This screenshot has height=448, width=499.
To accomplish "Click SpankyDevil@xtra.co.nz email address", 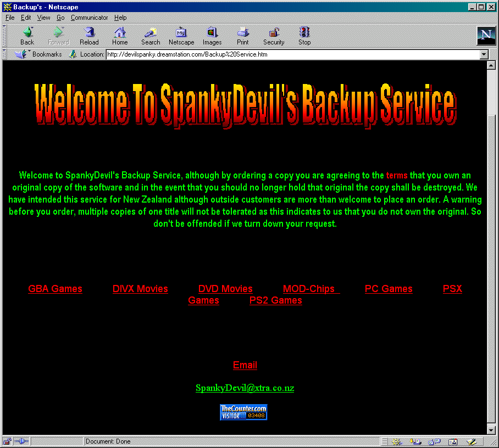I will [245, 388].
